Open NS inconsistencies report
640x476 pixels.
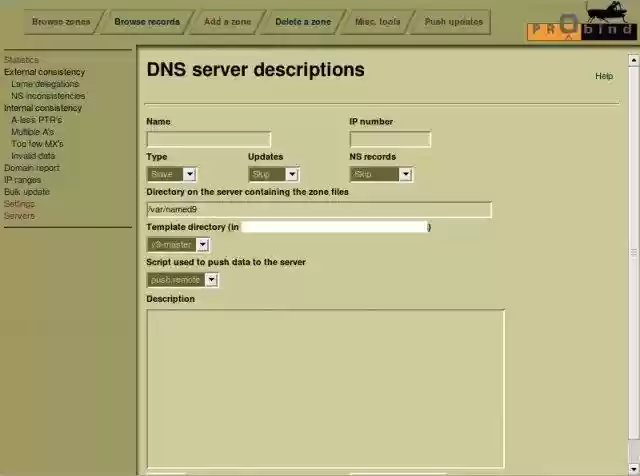[x=48, y=96]
